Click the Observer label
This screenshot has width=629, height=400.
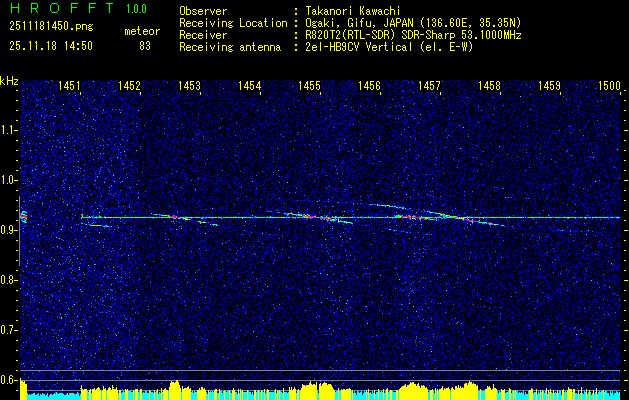(203, 11)
